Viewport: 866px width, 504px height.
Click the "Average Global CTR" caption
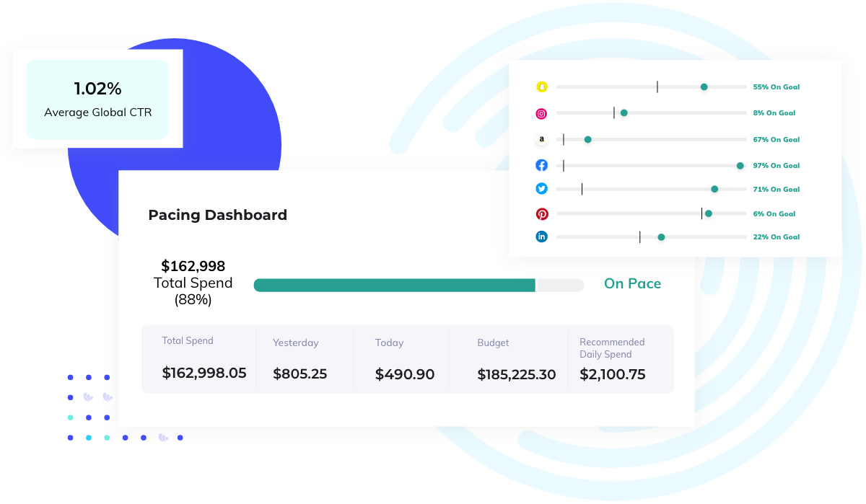tap(98, 112)
